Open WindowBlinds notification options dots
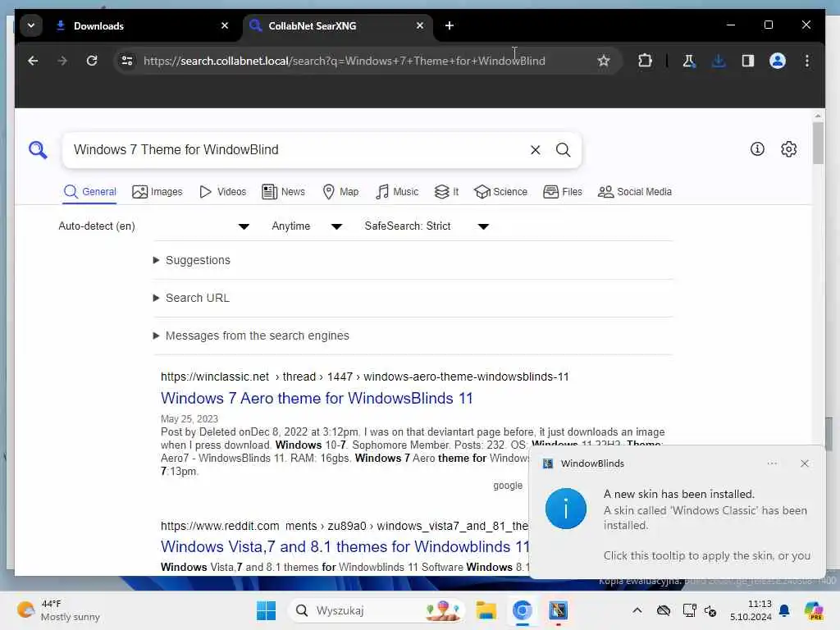 tap(772, 464)
